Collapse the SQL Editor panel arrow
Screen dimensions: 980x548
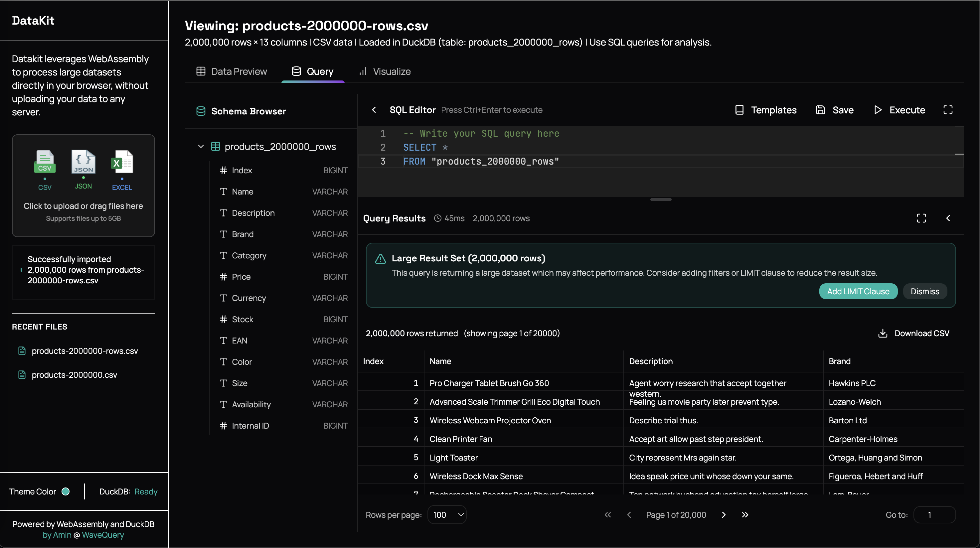[374, 110]
